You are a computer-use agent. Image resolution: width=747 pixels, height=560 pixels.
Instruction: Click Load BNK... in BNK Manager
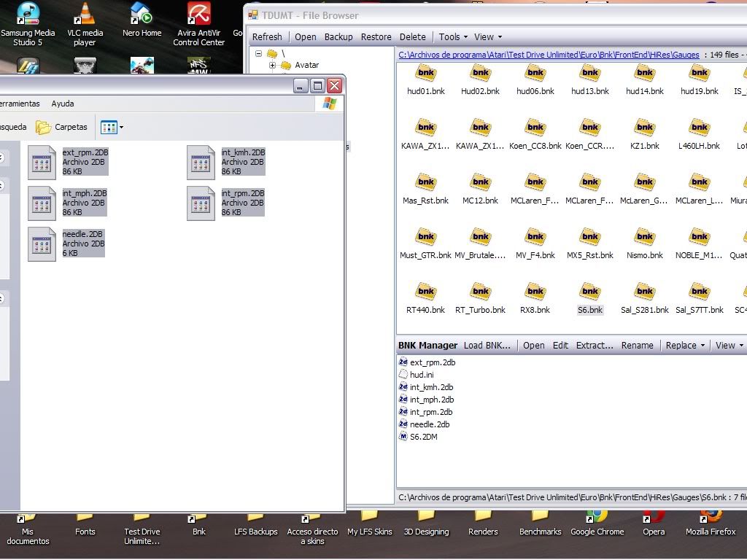point(488,345)
